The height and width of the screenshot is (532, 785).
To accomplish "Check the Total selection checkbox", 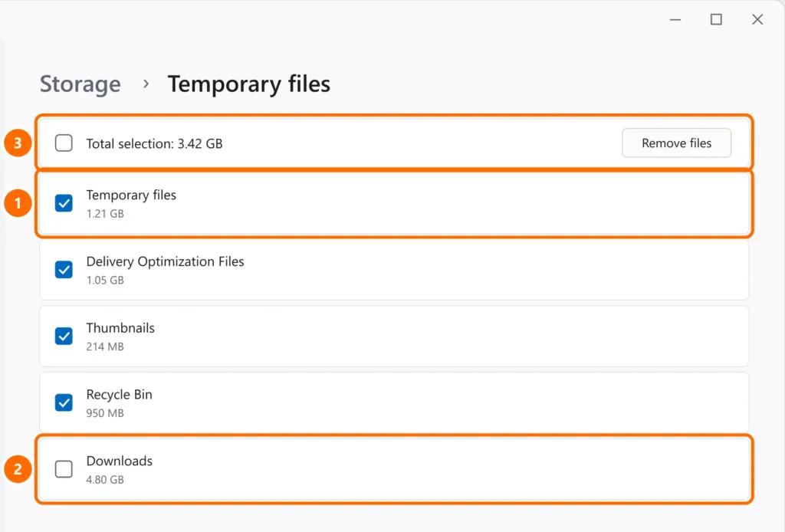I will 64,143.
